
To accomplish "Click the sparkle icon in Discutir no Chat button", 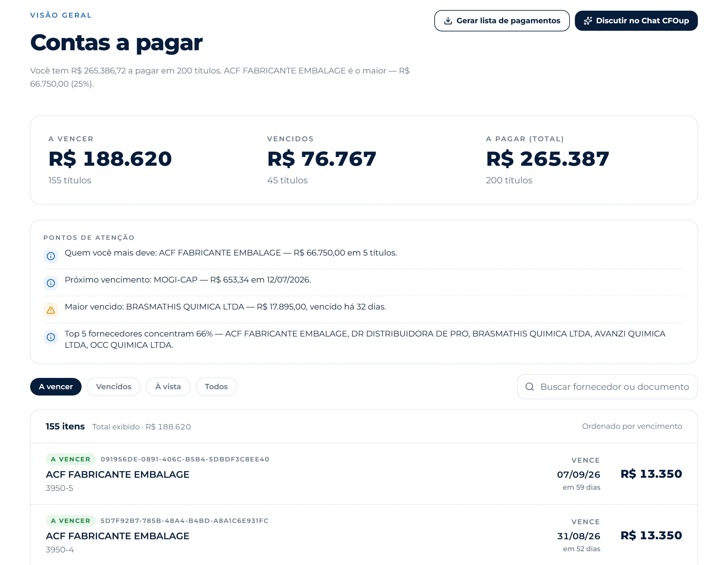I will tap(588, 21).
